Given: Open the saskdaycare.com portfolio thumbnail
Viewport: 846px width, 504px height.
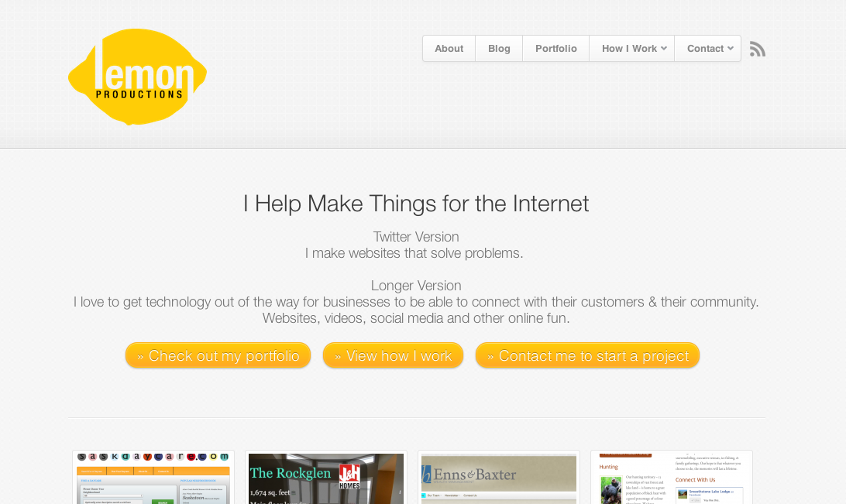Looking at the screenshot, I should pos(153,478).
